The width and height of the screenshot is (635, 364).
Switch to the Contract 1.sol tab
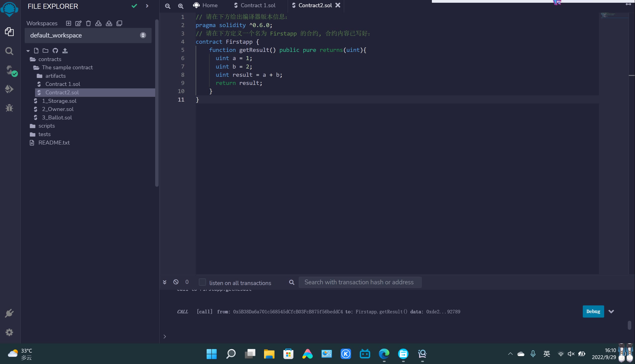(x=258, y=5)
